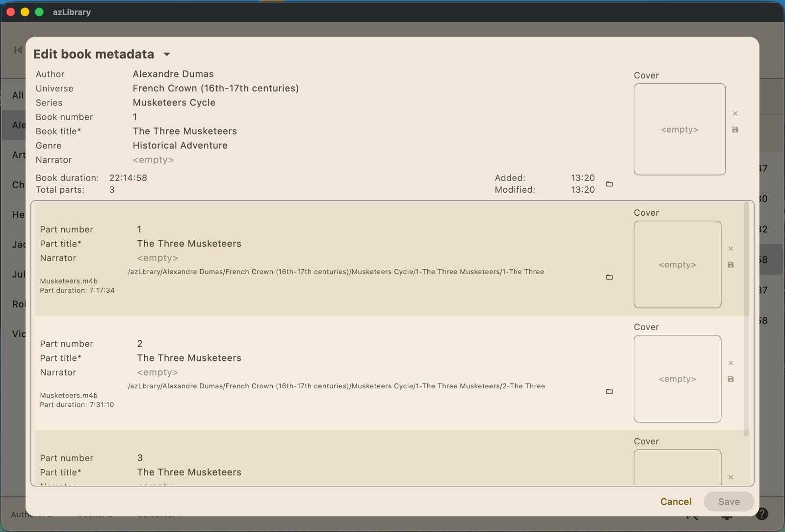785x532 pixels.
Task: Click the Save button
Action: 729,502
